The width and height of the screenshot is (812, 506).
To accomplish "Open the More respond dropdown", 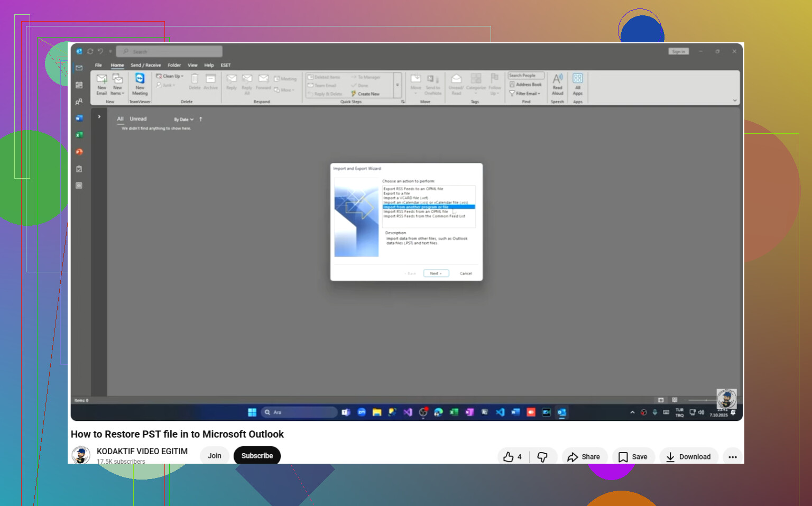I will tap(284, 90).
